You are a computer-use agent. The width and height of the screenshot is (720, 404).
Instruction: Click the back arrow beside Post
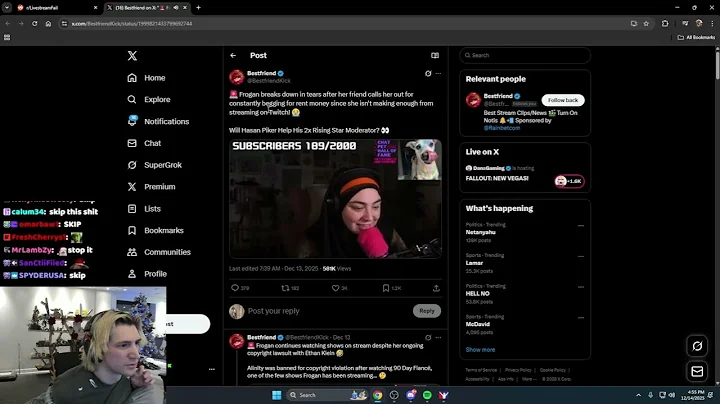(233, 55)
